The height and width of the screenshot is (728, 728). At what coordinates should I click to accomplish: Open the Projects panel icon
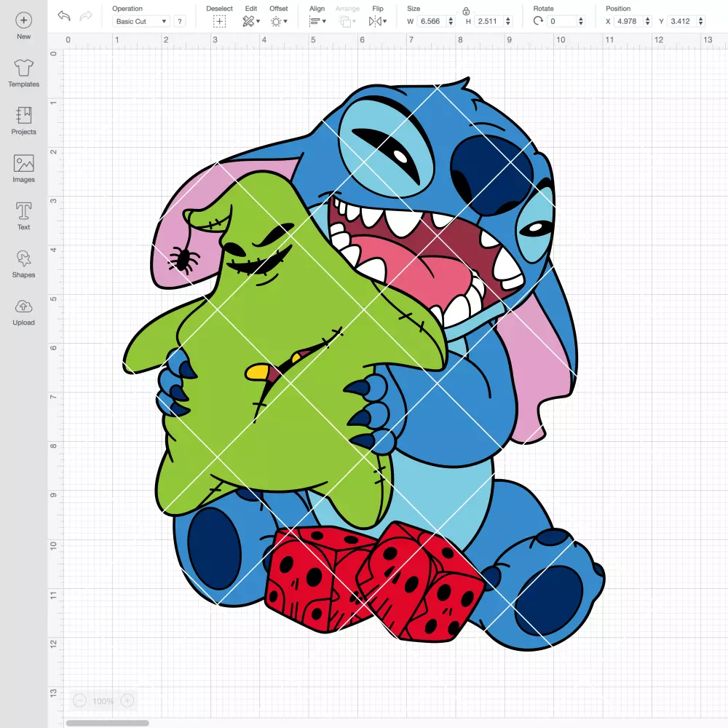[24, 115]
